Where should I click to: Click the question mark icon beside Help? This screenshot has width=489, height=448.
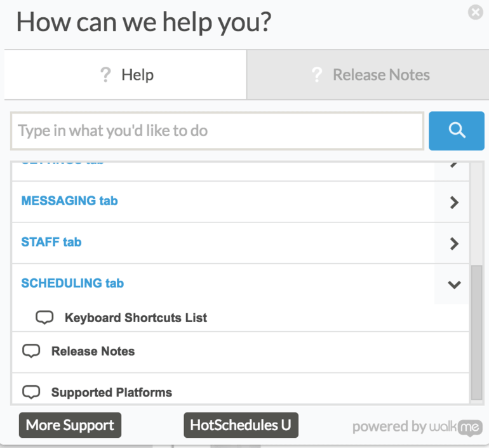click(x=105, y=75)
